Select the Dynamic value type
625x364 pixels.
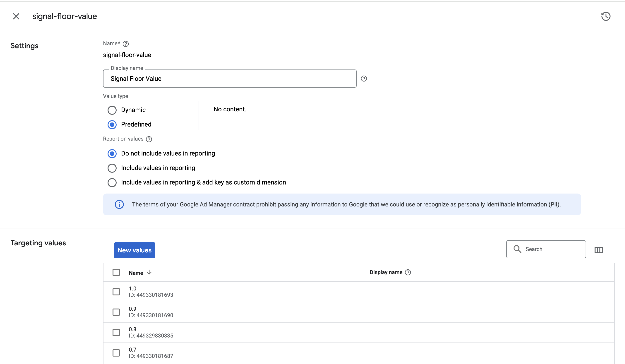112,110
